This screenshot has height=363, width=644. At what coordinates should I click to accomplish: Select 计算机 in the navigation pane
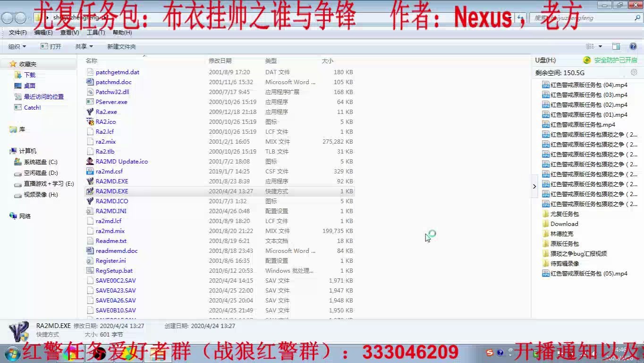tap(27, 151)
